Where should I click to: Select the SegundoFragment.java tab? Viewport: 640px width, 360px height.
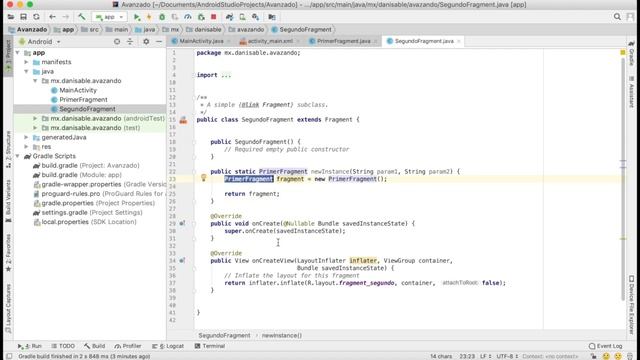[424, 41]
